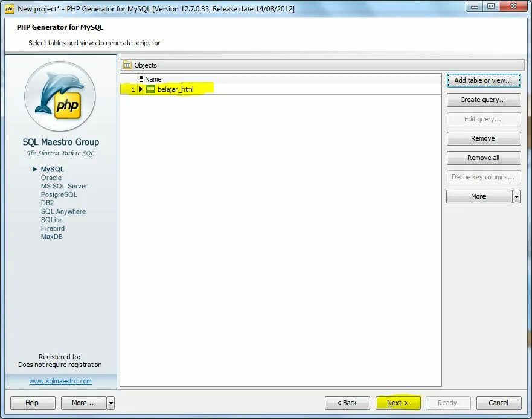This screenshot has width=532, height=419.
Task: Select PostgreSQL in the product list
Action: [59, 195]
